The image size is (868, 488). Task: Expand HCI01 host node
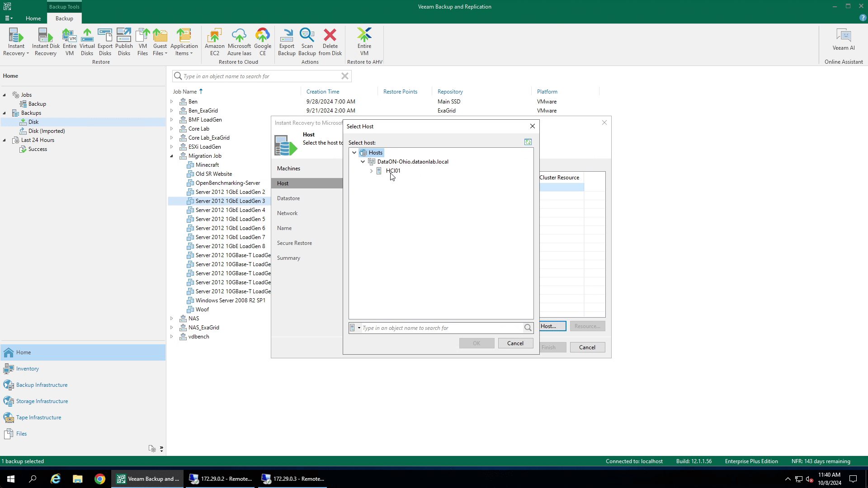(371, 171)
